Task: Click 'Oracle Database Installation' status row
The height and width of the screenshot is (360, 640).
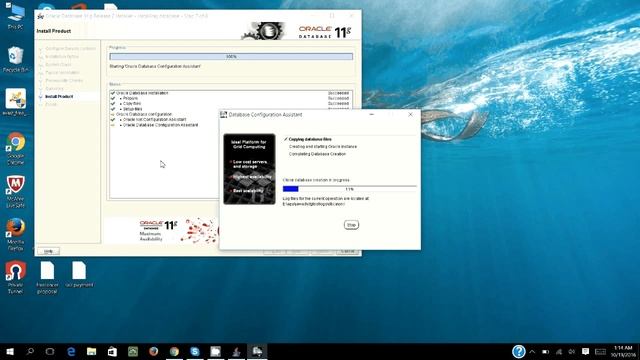Action: (x=231, y=93)
